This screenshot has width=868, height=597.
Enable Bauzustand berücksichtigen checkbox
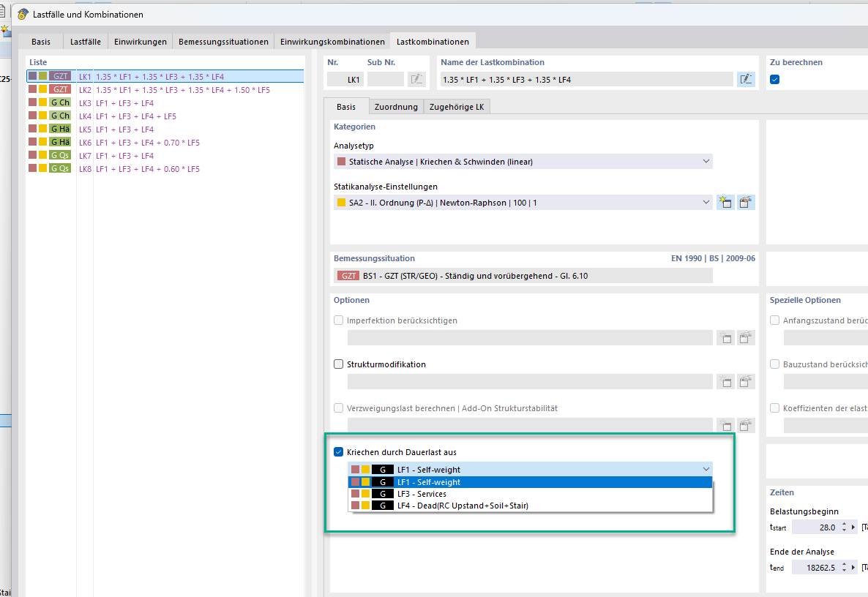(x=774, y=364)
